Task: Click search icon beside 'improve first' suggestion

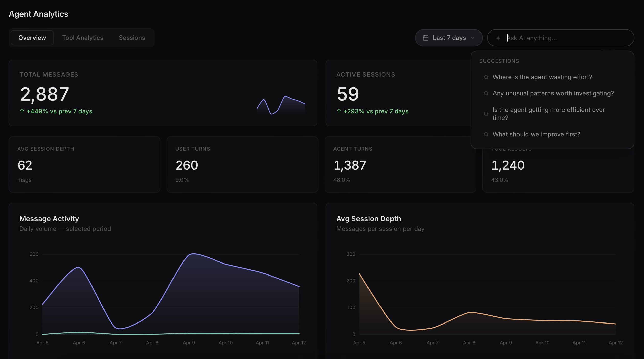Action: [x=486, y=134]
